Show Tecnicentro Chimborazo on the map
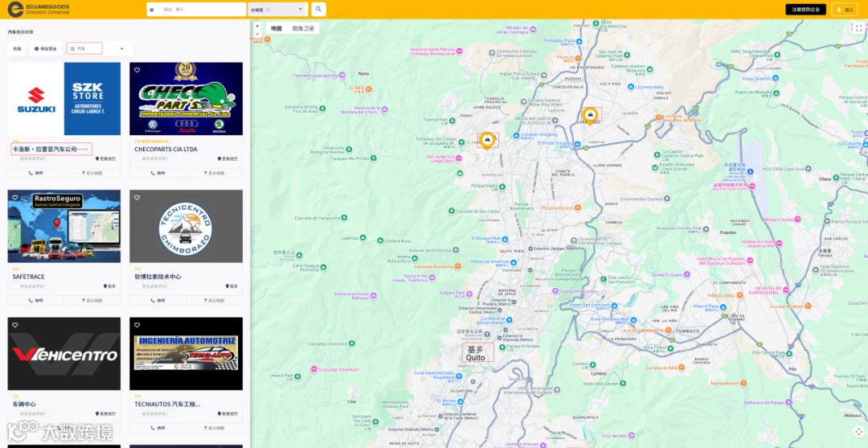Screen dimensions: 868x448 (215, 300)
